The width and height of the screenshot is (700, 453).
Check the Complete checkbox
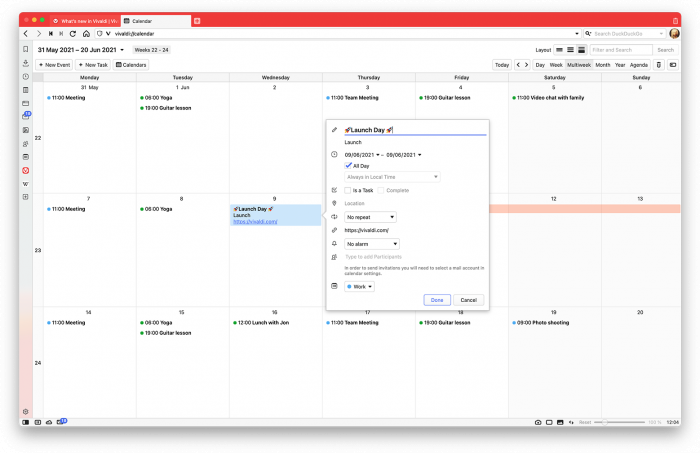point(381,190)
